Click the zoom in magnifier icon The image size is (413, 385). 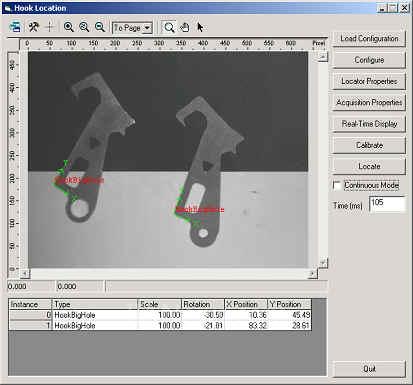point(69,27)
